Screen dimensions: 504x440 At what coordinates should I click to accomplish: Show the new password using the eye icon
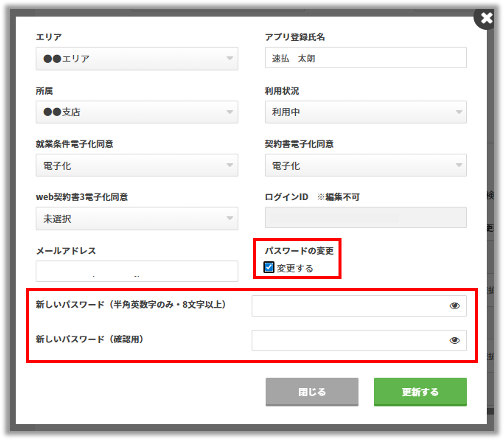(454, 306)
